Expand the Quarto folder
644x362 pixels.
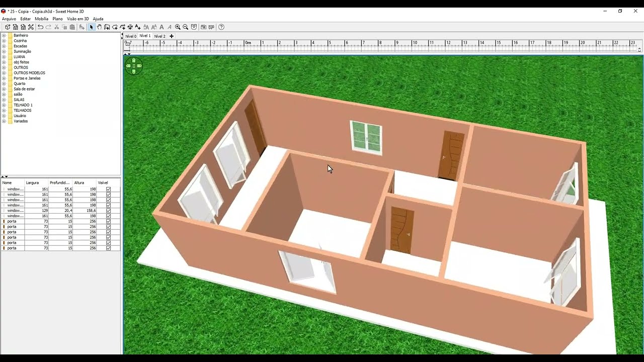point(4,83)
